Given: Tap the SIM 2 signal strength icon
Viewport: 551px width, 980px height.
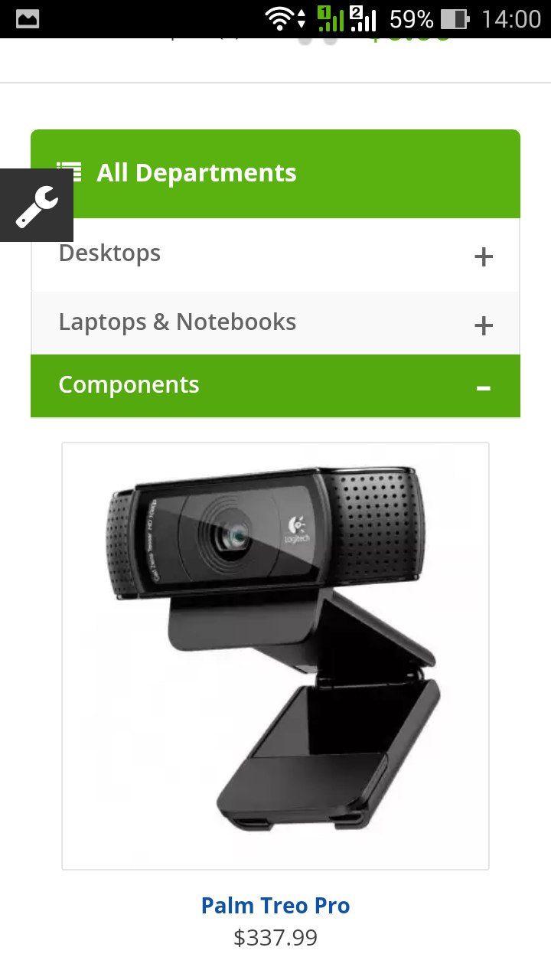Looking at the screenshot, I should pyautogui.click(x=364, y=18).
